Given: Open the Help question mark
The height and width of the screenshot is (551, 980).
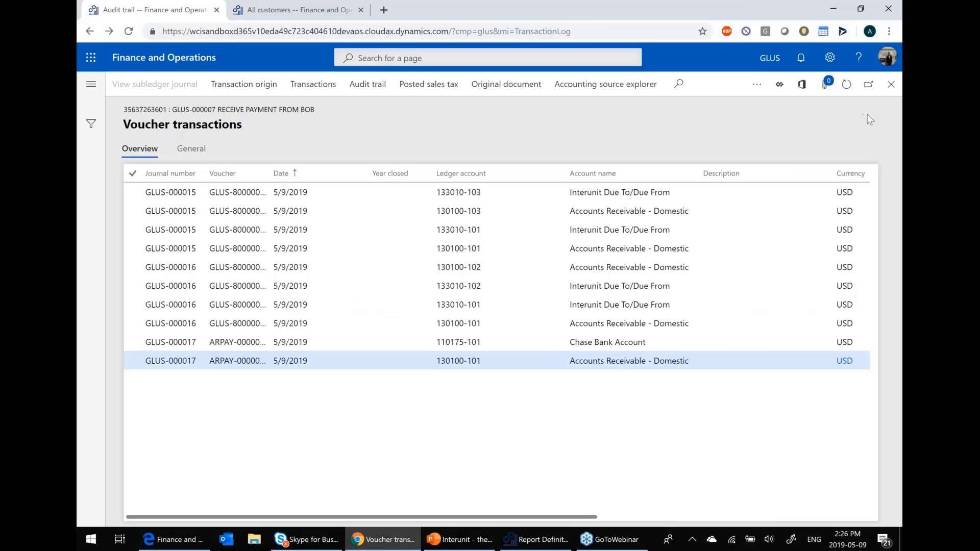Looking at the screenshot, I should (859, 57).
